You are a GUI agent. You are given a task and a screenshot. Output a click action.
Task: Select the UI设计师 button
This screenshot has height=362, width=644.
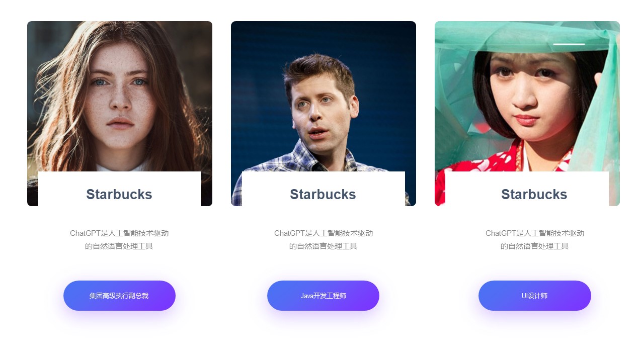535,296
